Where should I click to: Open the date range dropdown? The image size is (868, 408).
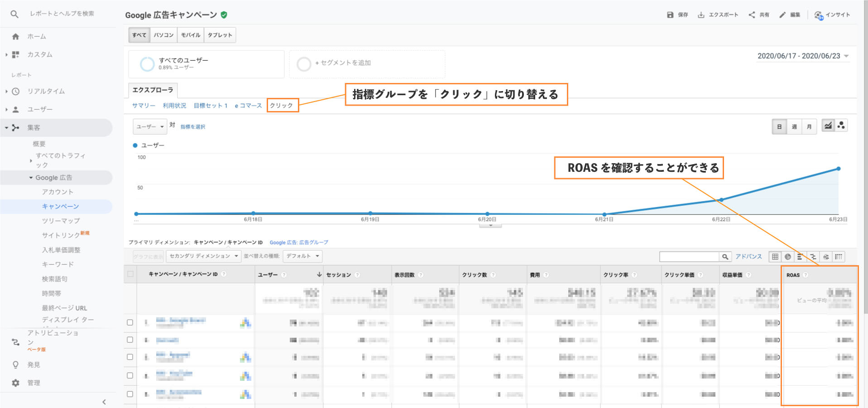tap(803, 56)
